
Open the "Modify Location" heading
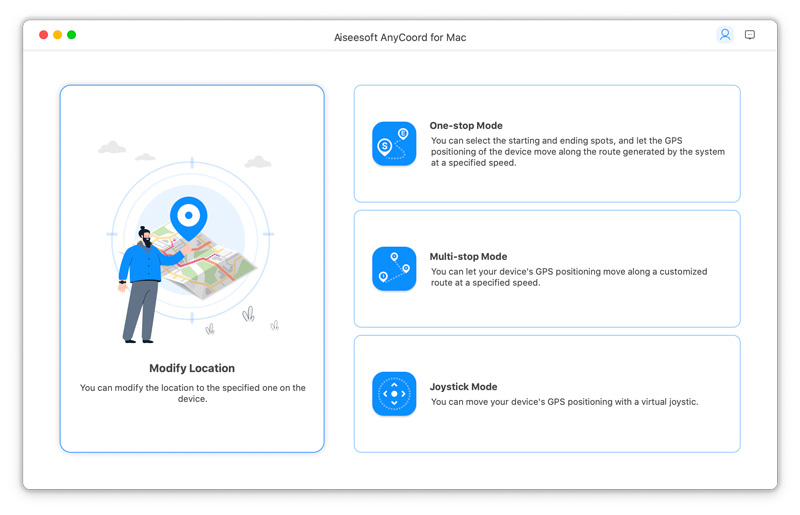tap(192, 368)
